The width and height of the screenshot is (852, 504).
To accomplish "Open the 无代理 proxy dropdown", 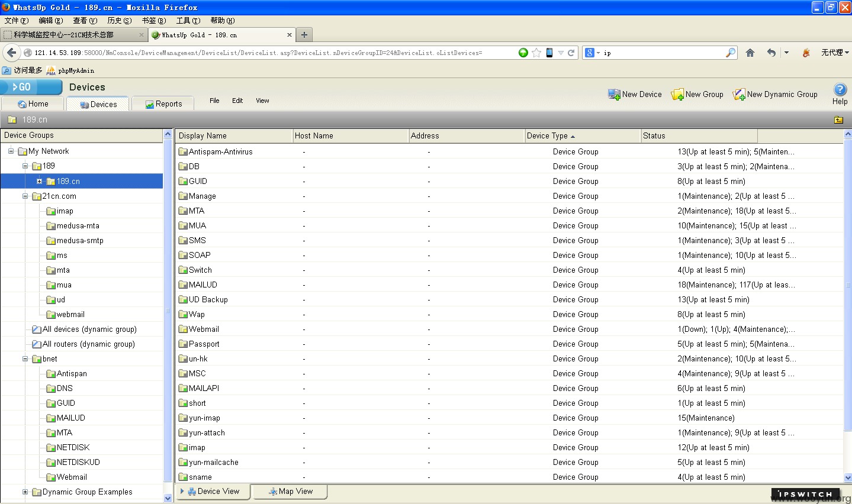I will coord(835,53).
